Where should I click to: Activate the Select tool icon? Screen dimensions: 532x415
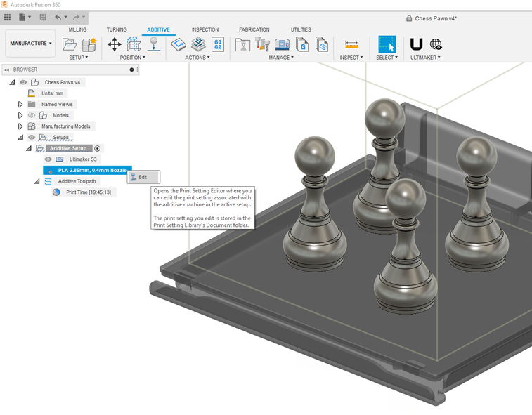pyautogui.click(x=387, y=44)
